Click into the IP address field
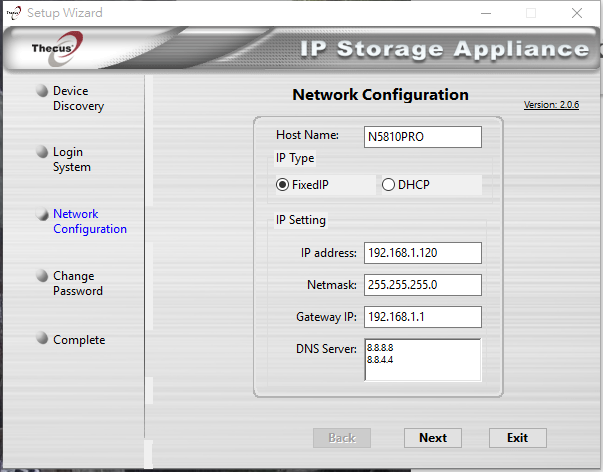Image resolution: width=603 pixels, height=472 pixels. pyautogui.click(x=423, y=253)
